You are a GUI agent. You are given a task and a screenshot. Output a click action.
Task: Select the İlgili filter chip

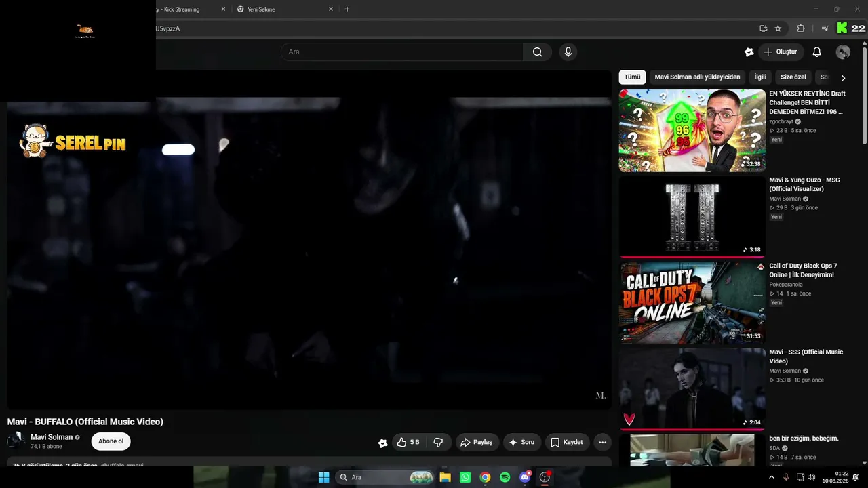point(760,77)
